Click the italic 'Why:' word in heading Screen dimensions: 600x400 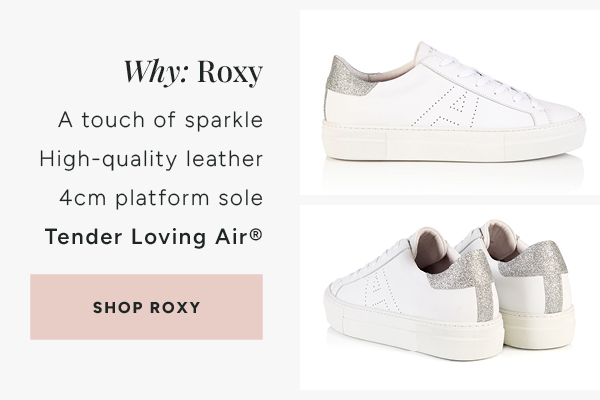pos(156,72)
